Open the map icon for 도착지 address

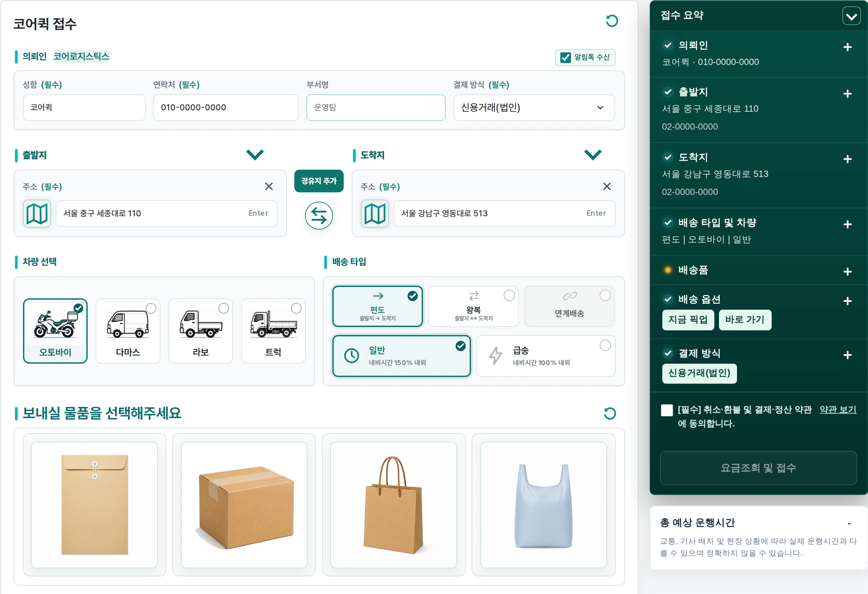point(375,214)
